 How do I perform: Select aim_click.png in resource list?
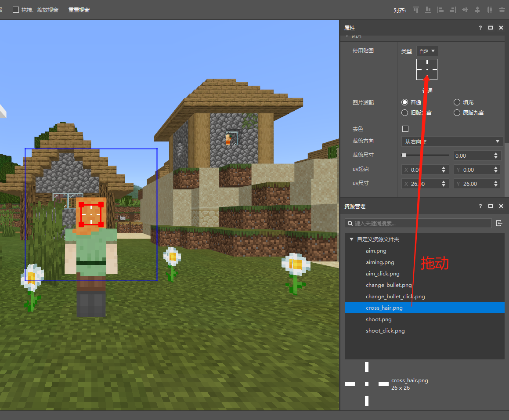tap(425, 274)
